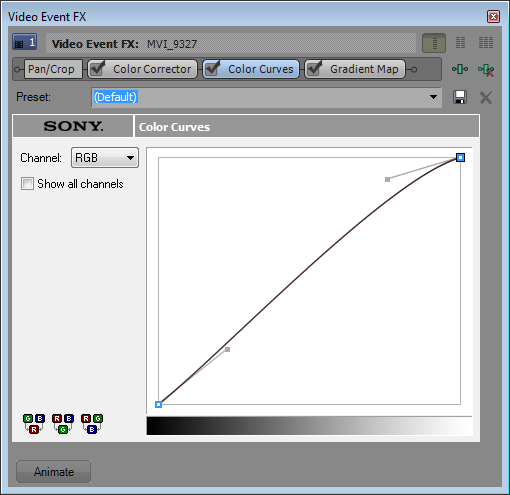Click the blue channel swap icon
Viewport: 510px width, 495px height.
(92, 424)
